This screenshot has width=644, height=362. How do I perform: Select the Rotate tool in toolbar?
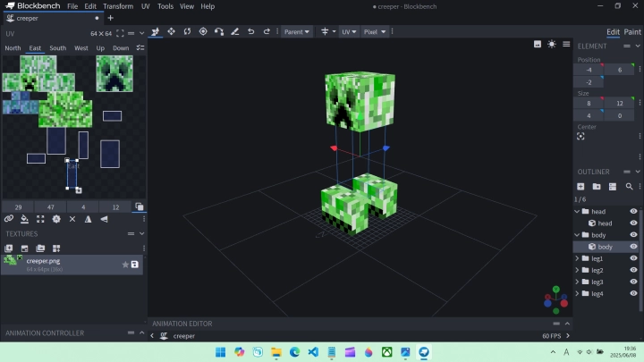coord(187,31)
